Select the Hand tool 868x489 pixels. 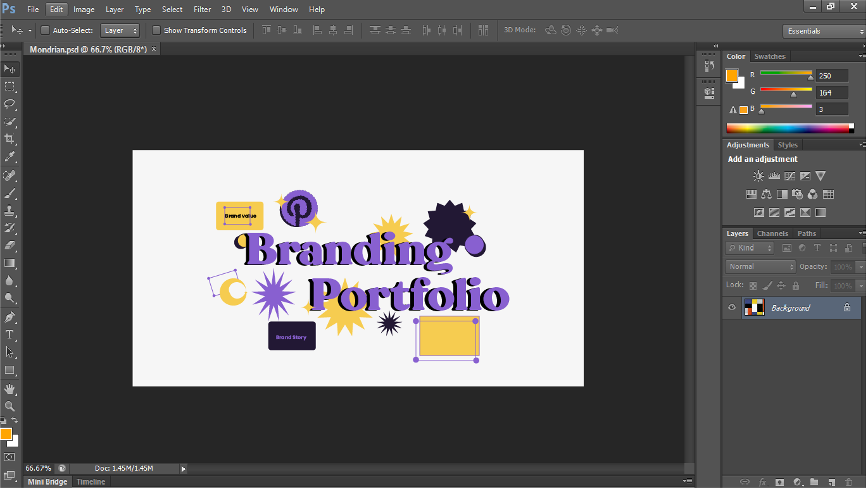tap(9, 388)
